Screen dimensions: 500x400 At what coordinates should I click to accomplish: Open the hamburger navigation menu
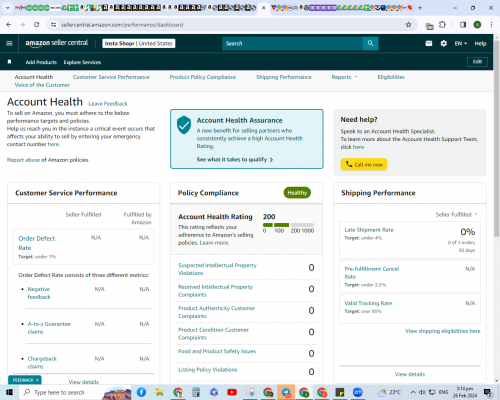9,43
